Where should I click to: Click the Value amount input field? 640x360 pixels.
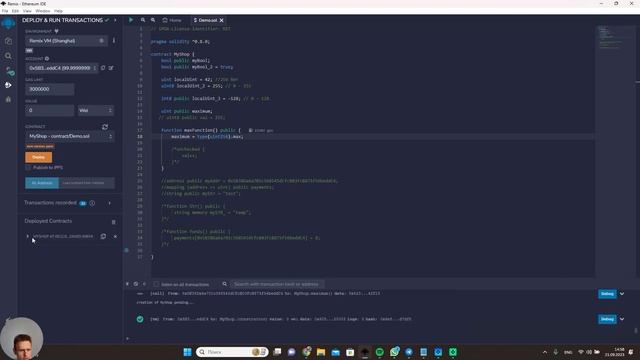coord(50,110)
